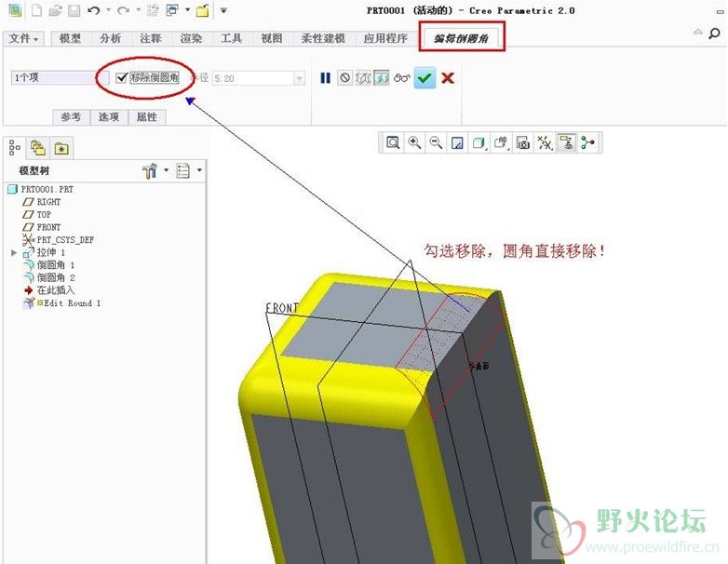Screen dimensions: 728x564
Task: Zoom in on the graphics view
Action: pos(414,142)
